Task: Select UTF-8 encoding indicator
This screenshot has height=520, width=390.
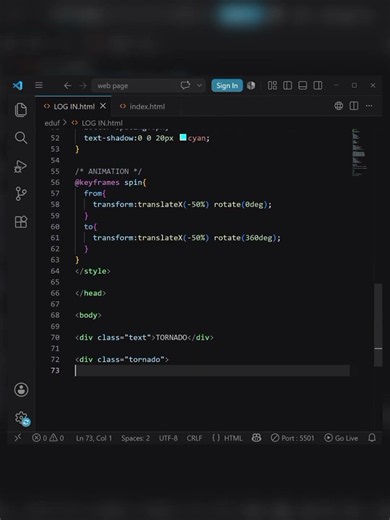Action: tap(168, 438)
